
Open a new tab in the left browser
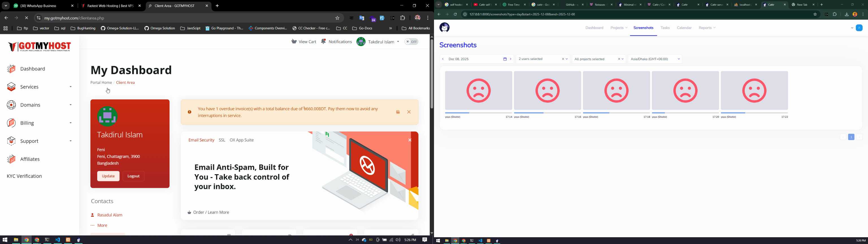[217, 6]
